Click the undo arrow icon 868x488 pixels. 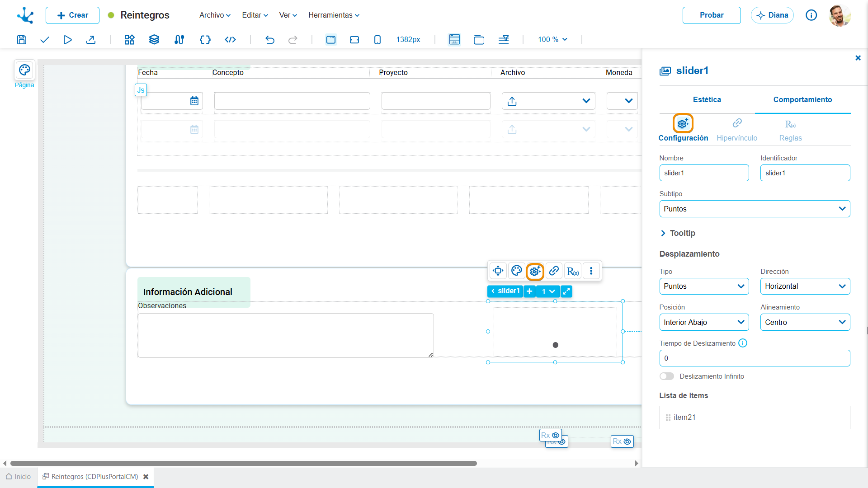pyautogui.click(x=270, y=40)
